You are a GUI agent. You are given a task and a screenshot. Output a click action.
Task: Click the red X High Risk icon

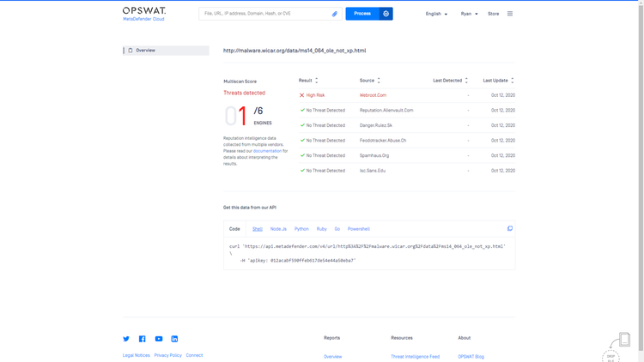coord(302,95)
